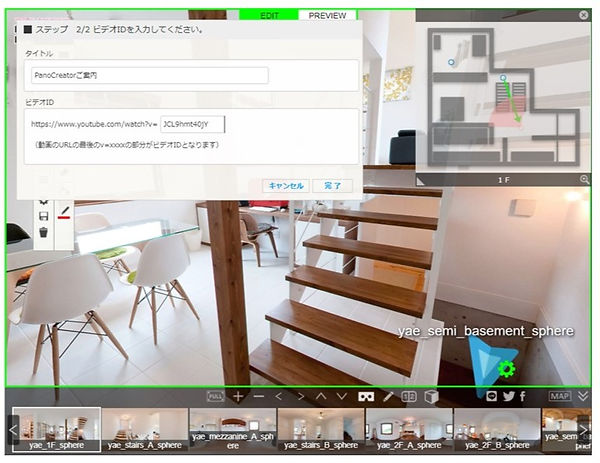The height and width of the screenshot is (463, 600).
Task: Click the trash delete icon
Action: point(43,232)
